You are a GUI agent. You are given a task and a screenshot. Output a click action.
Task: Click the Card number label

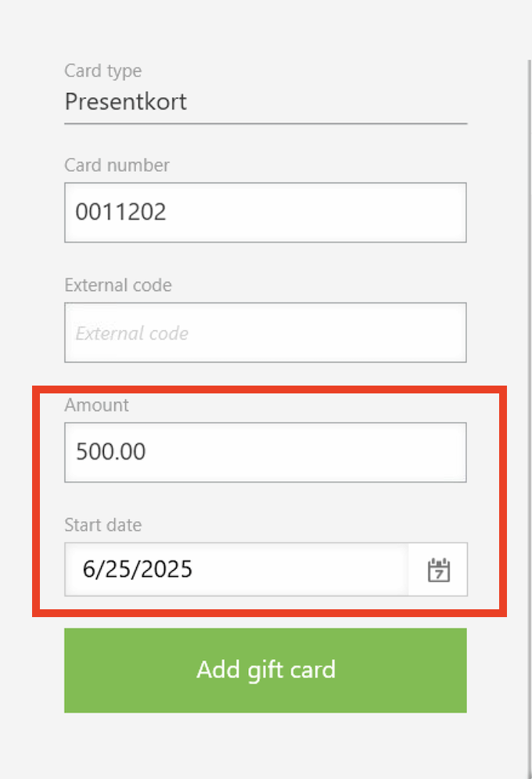point(117,166)
